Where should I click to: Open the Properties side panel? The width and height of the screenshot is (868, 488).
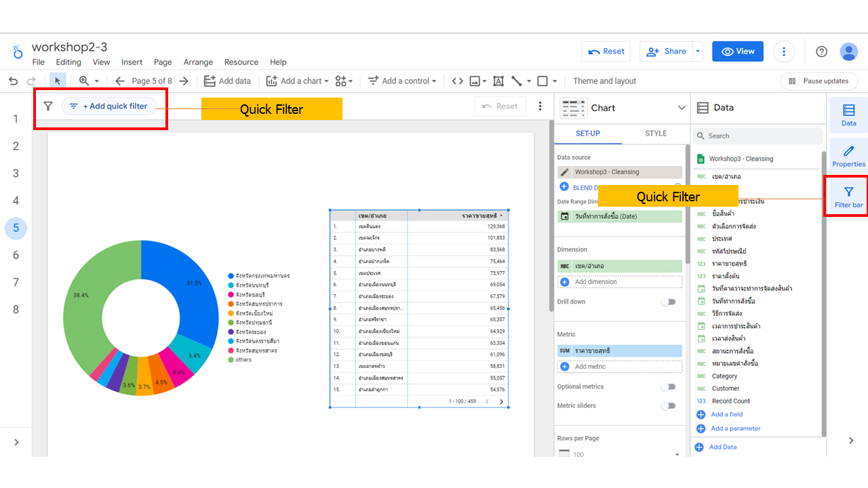[x=848, y=156]
